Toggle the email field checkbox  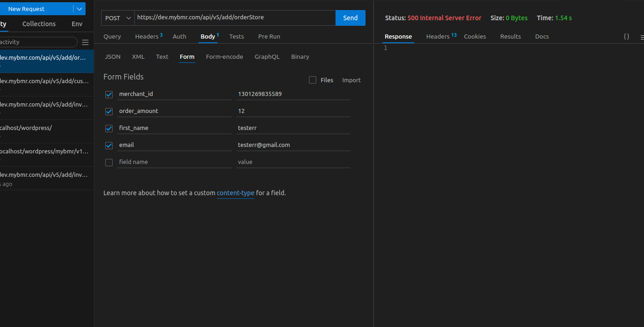click(x=109, y=145)
